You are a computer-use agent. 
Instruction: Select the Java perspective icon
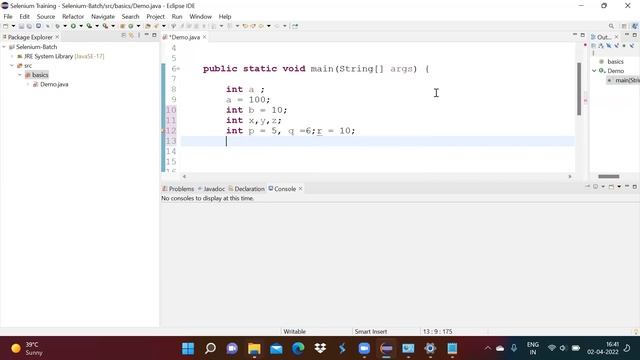[635, 26]
